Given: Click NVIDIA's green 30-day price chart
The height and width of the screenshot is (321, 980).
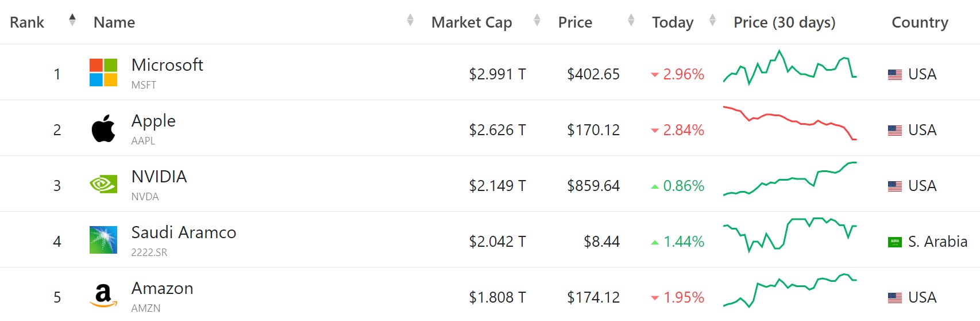Looking at the screenshot, I should (x=790, y=179).
